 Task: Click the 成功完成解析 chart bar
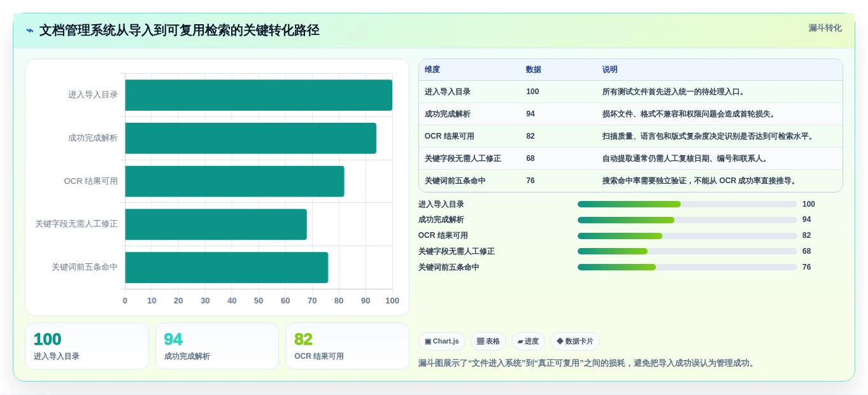click(x=251, y=138)
